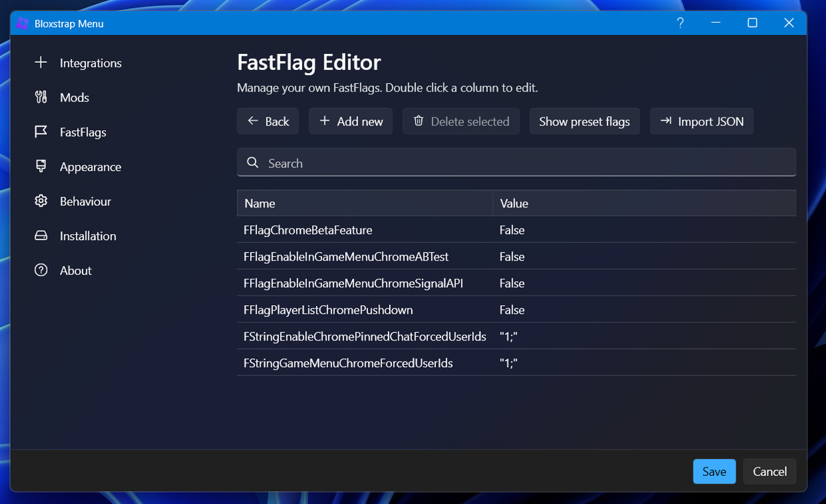Go back using the Back button
The width and height of the screenshot is (826, 504).
pyautogui.click(x=268, y=122)
